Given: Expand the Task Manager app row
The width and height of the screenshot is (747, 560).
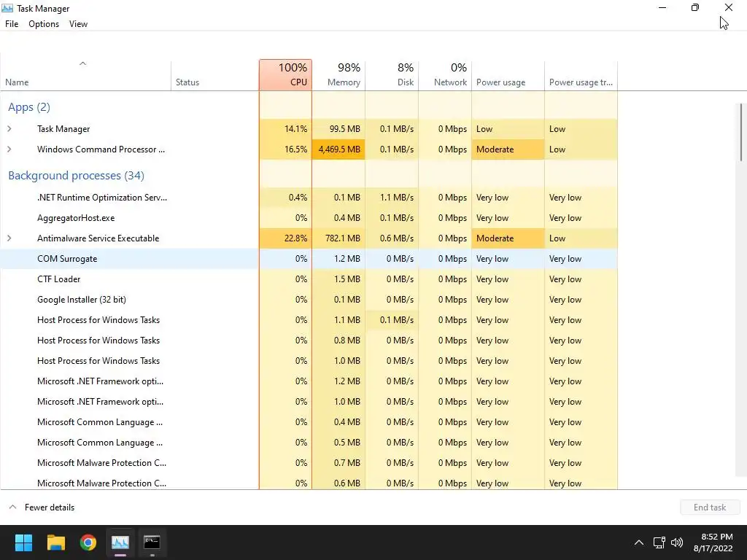Looking at the screenshot, I should coord(9,128).
